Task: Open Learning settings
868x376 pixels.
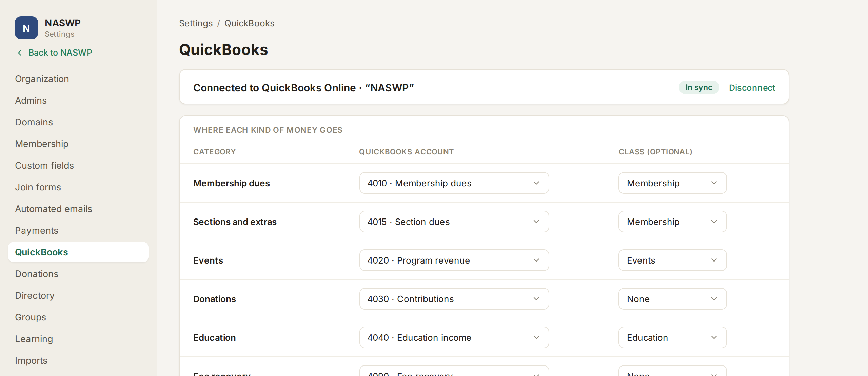Action: coord(78,339)
